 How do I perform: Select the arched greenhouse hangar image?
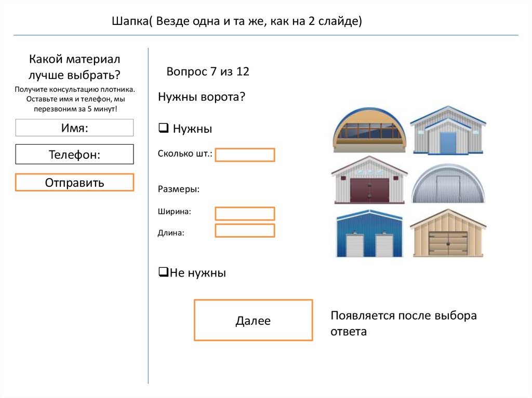369,130
